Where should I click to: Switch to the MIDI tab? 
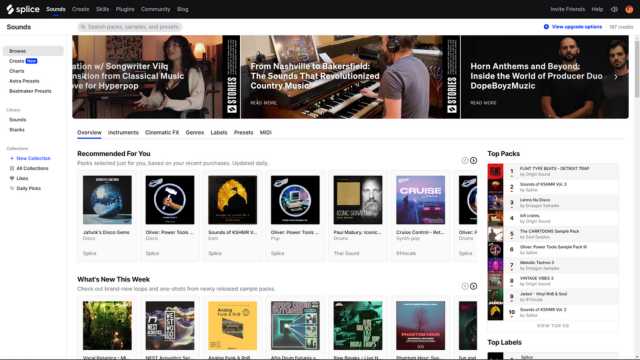tap(266, 133)
